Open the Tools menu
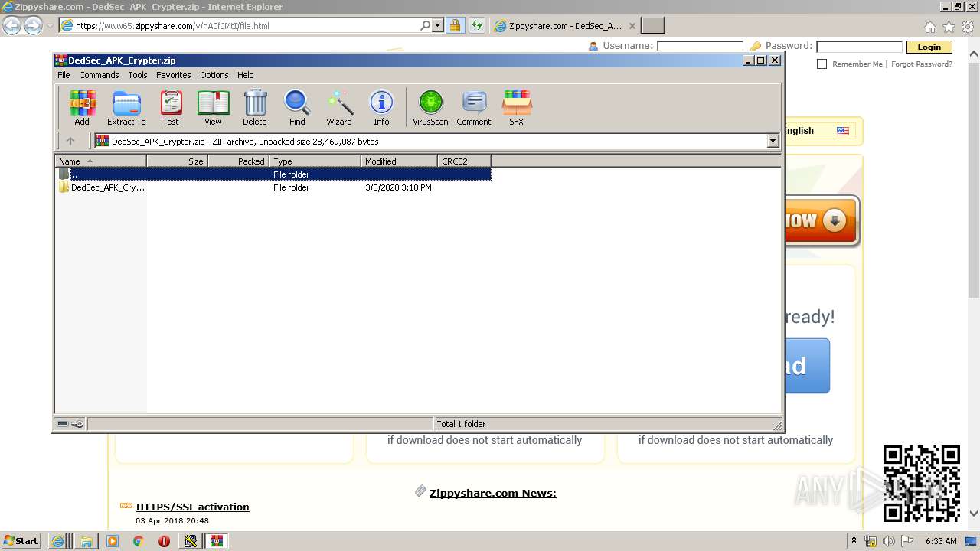This screenshot has height=551, width=980. (x=138, y=75)
